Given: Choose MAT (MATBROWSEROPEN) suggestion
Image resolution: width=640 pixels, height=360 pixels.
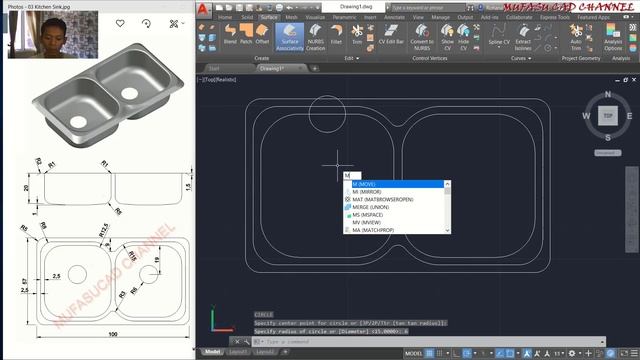Looking at the screenshot, I should (394, 200).
